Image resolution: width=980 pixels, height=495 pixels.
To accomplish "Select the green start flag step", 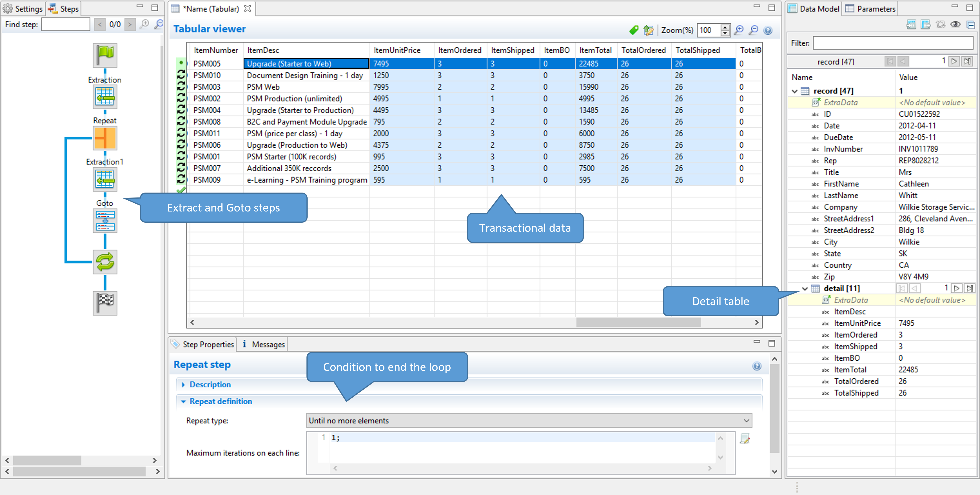I will [x=105, y=55].
